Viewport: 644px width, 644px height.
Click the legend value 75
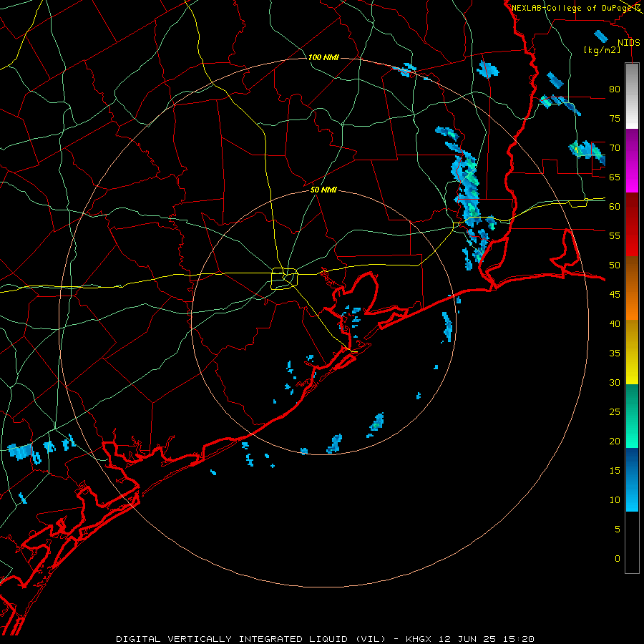tap(615, 118)
